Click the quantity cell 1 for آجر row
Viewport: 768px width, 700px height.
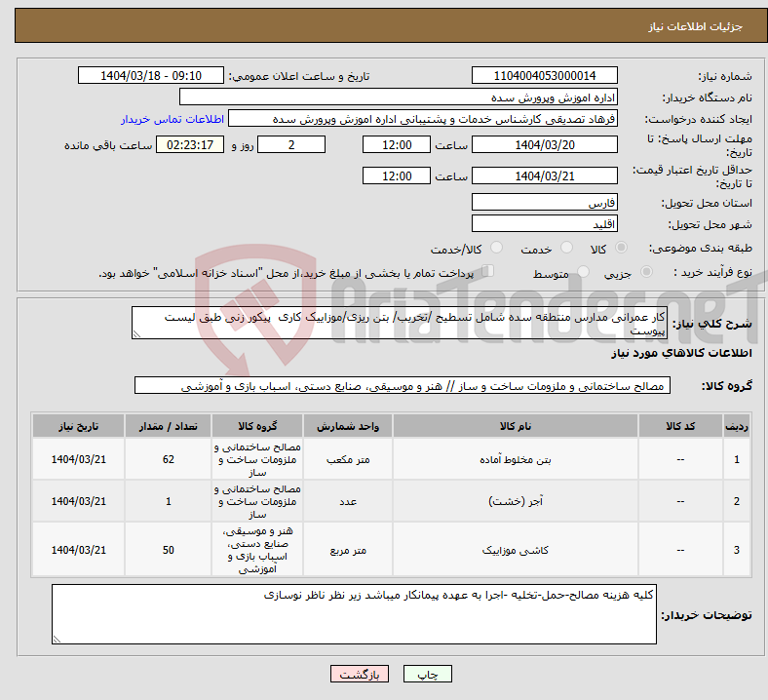pos(168,501)
